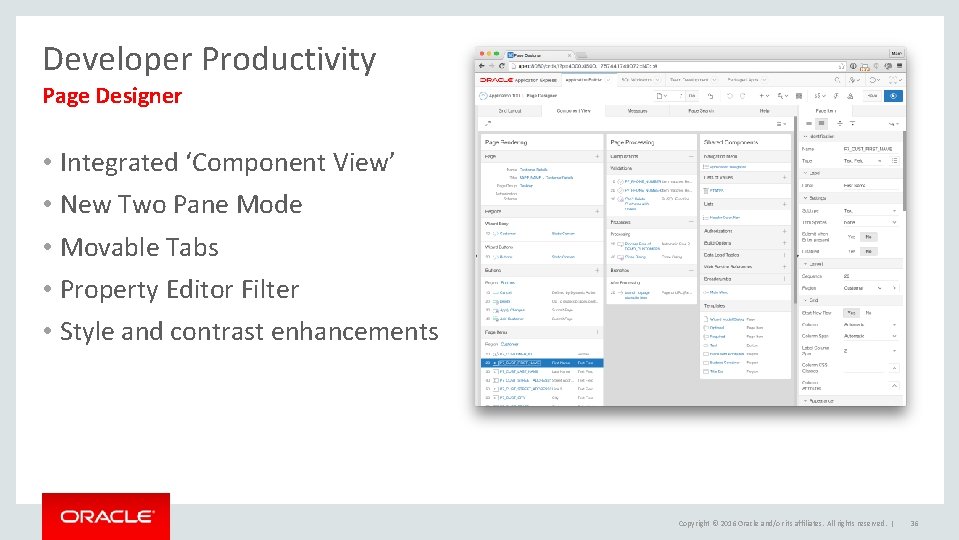Click the Sequence input field
This screenshot has width=959, height=540.
tap(870, 276)
